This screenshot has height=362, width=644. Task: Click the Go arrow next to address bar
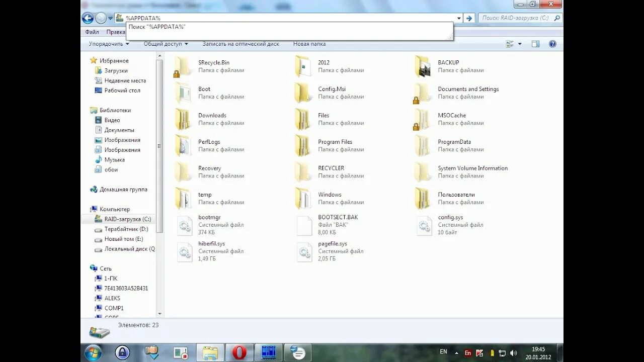point(469,18)
